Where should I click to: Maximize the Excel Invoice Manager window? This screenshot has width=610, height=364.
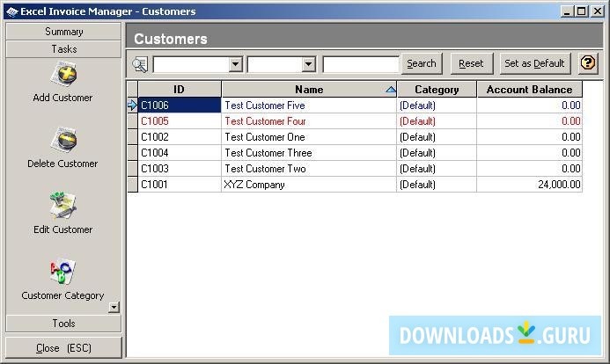(581, 11)
